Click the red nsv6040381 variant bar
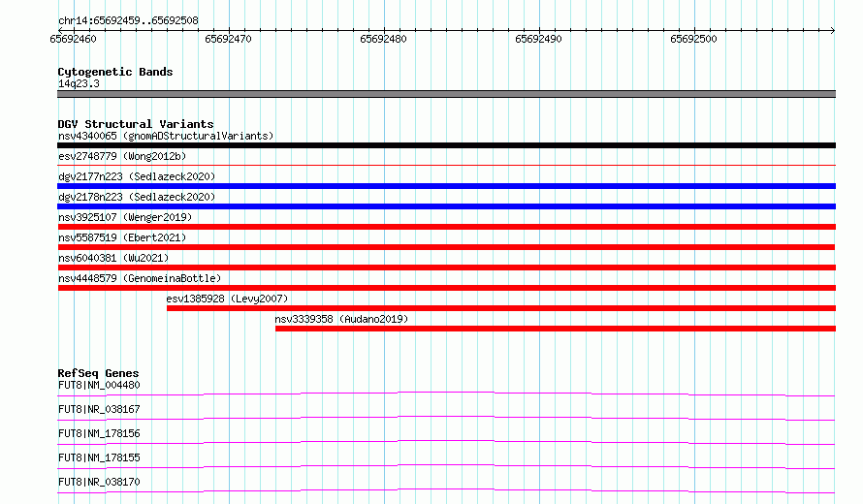This screenshot has width=863, height=504. pos(446,268)
